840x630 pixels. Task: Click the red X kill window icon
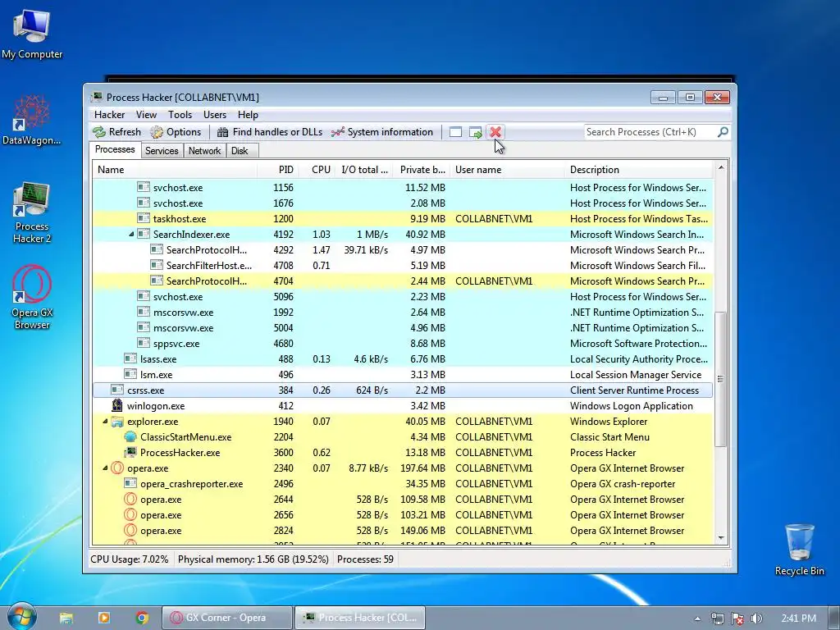495,132
